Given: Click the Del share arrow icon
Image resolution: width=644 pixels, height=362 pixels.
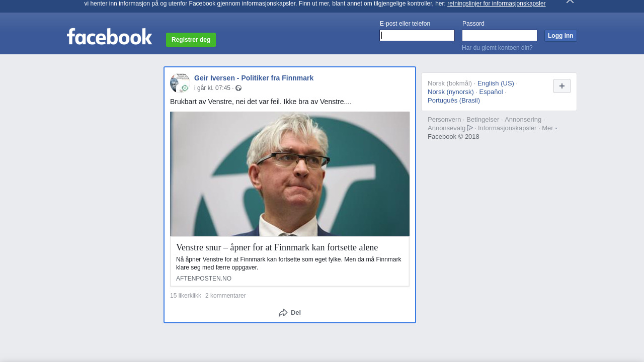Looking at the screenshot, I should tap(283, 313).
